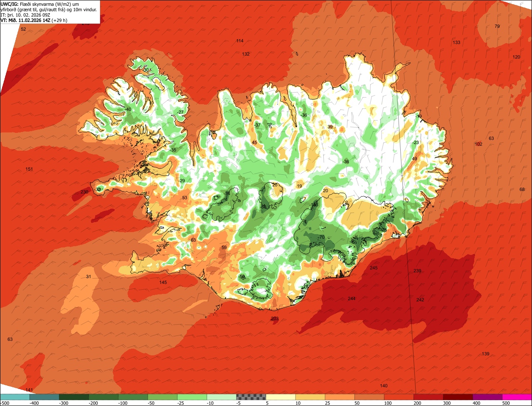Pick the pale yellow legend swatch labeled 5

click(x=281, y=397)
